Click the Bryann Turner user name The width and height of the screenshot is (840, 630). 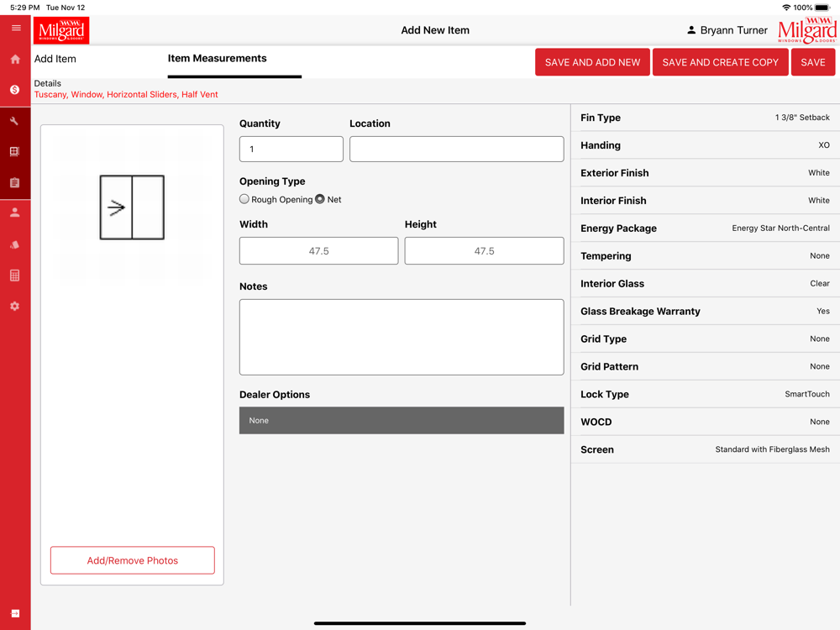pos(734,30)
